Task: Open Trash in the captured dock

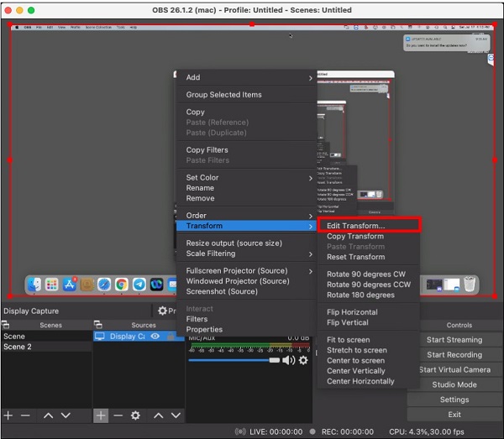Action: (470, 284)
